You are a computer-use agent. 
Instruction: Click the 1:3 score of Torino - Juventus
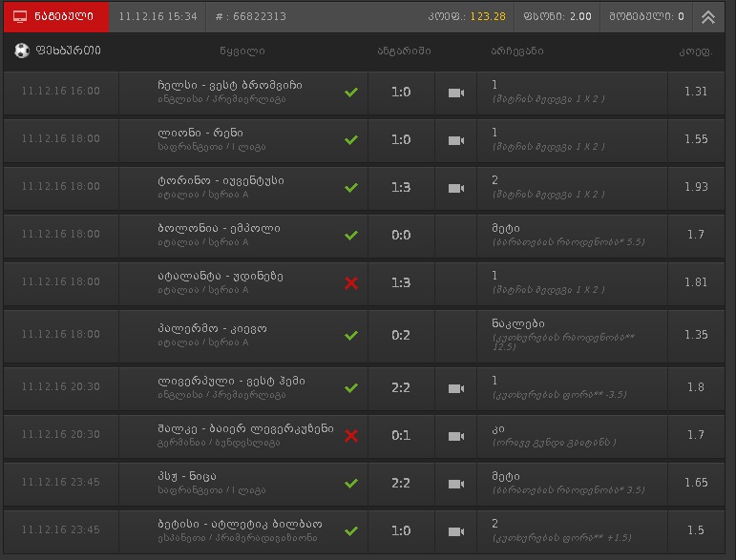401,188
